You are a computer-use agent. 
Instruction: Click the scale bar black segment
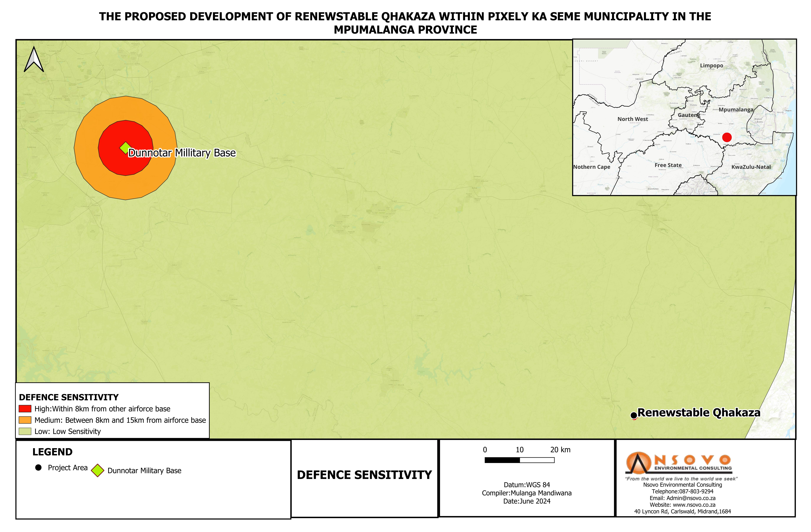(502, 460)
